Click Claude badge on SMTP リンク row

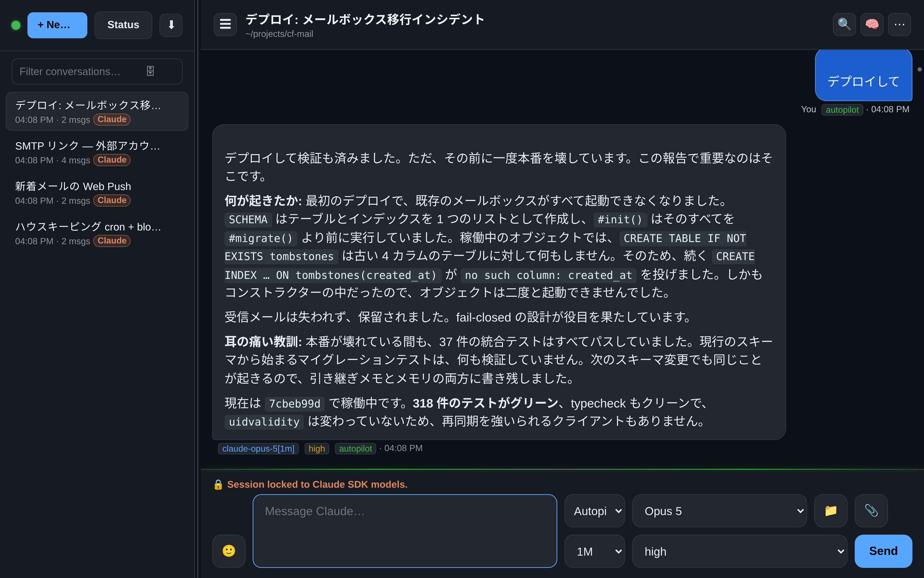coord(112,160)
